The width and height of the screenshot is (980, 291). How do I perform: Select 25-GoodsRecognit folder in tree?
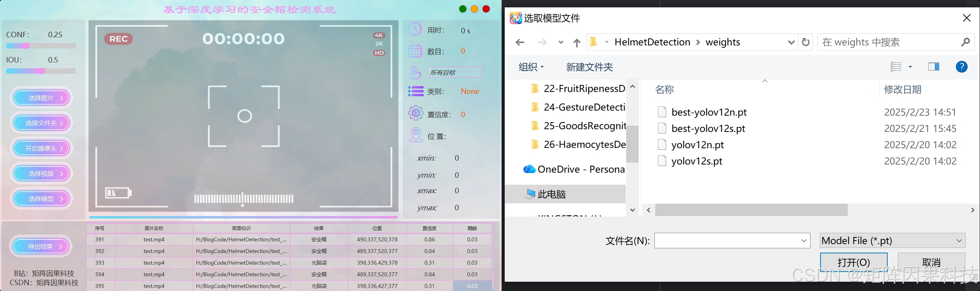coord(578,126)
